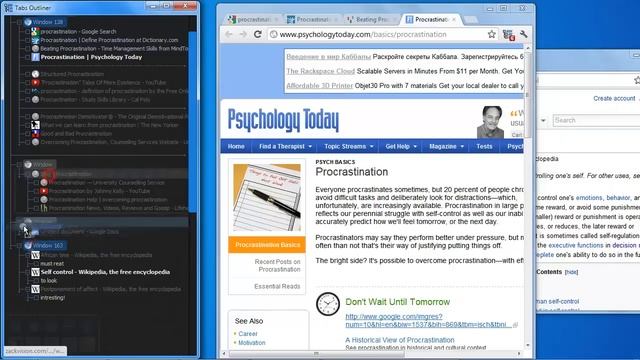Bookmark page with the star icon
The image size is (640, 360).
(x=491, y=34)
